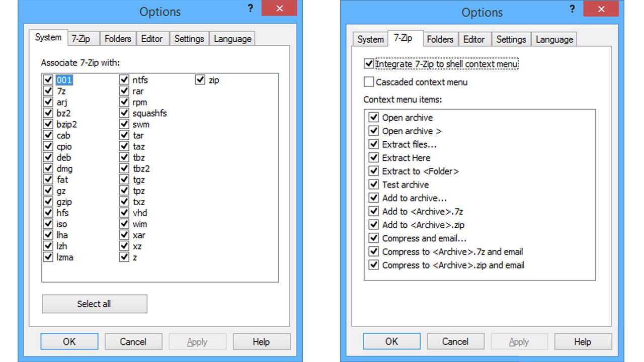Click the "Associate 7-Zip with:" label

tap(80, 63)
